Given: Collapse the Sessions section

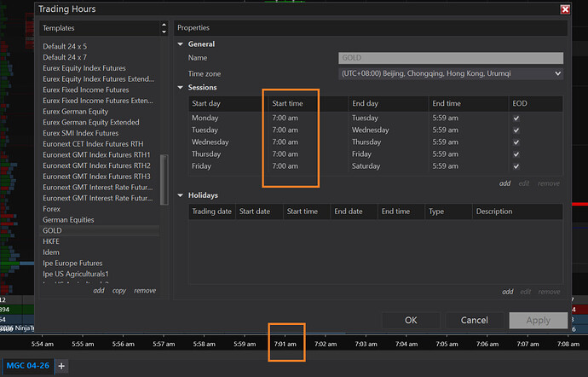Looking at the screenshot, I should coord(181,88).
